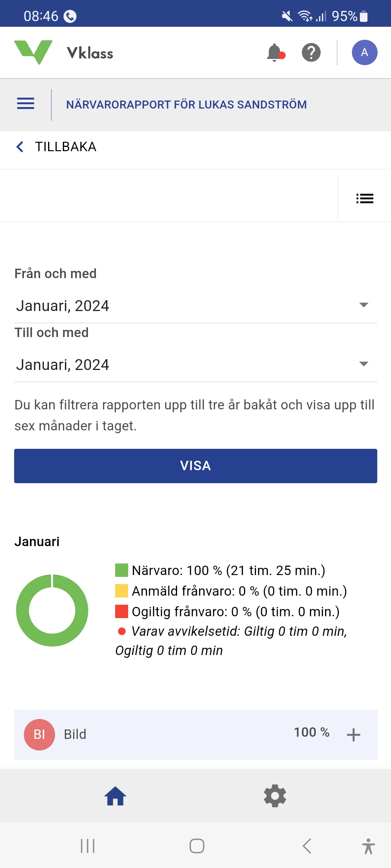Open the Från och med month dropdown
The width and height of the screenshot is (391, 868).
tap(195, 306)
